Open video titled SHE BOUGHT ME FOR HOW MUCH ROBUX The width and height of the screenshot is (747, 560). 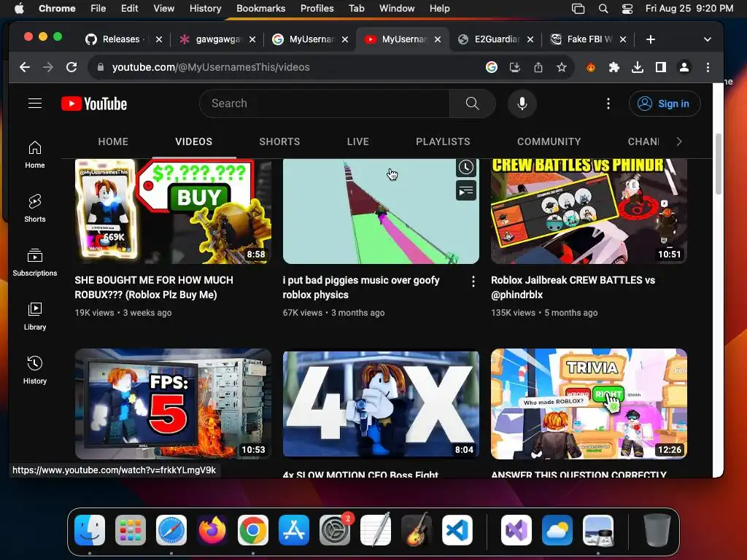[x=154, y=287]
